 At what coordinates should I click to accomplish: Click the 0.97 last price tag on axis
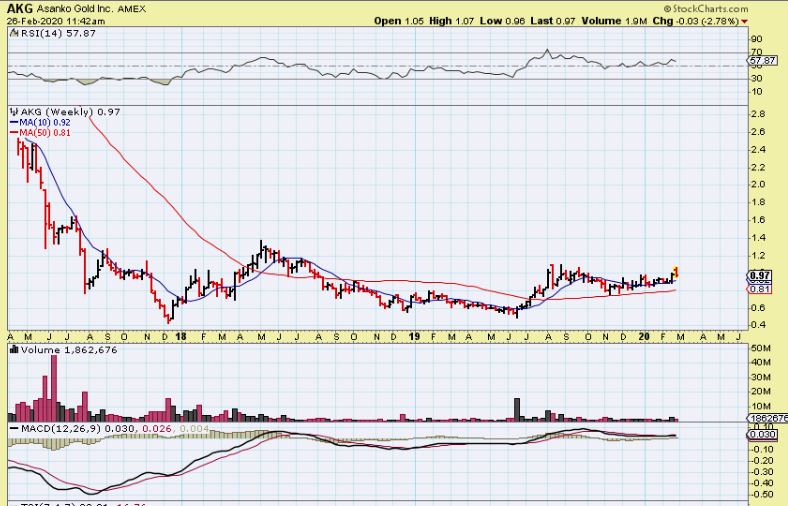click(760, 275)
